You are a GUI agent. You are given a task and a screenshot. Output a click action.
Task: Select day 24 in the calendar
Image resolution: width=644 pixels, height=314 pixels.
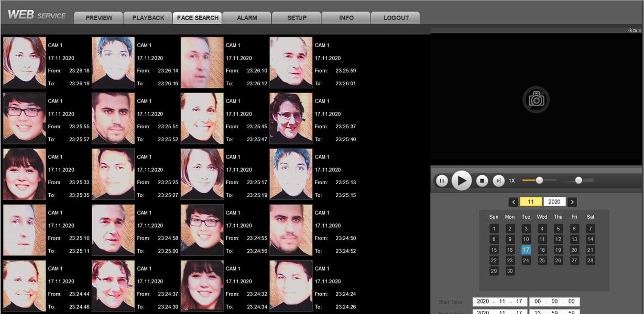point(526,261)
